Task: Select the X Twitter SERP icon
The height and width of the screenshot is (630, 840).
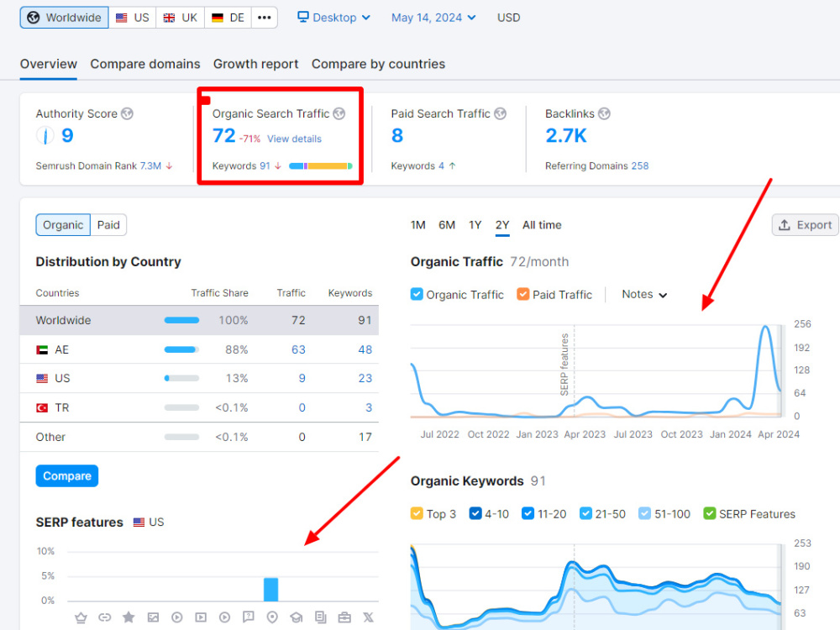Action: 369,617
